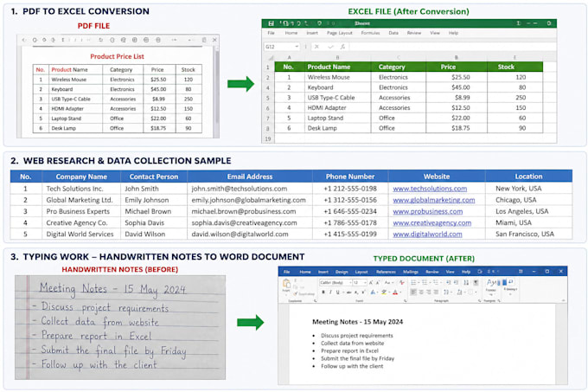This screenshot has width=588, height=392.
Task: Click the X close icon in the PDF viewer toolbar
Action: pos(214,40)
